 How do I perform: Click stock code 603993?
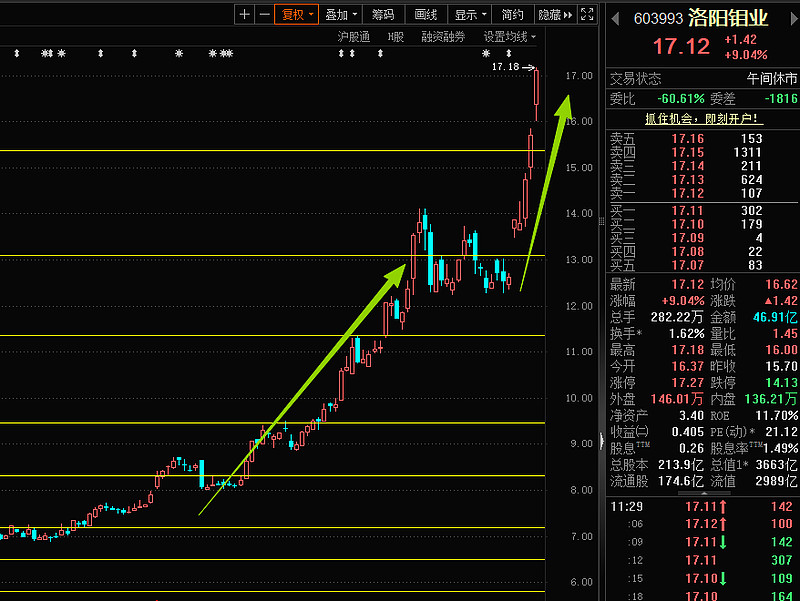click(x=658, y=19)
